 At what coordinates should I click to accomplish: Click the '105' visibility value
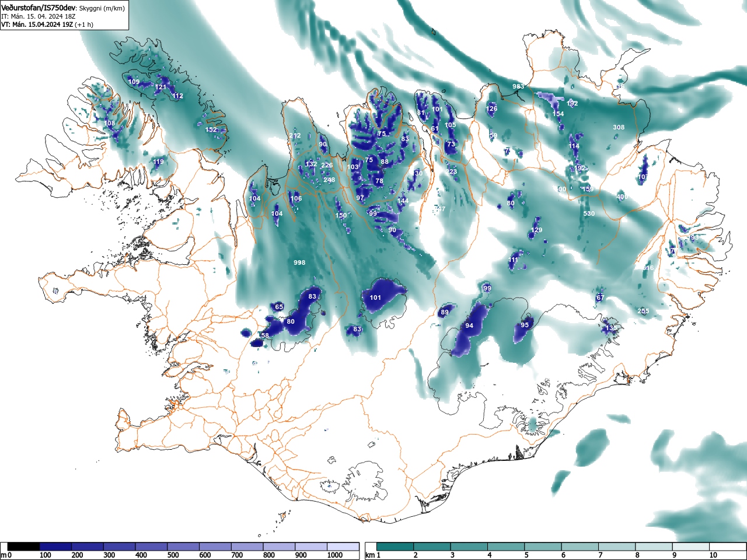coord(451,125)
